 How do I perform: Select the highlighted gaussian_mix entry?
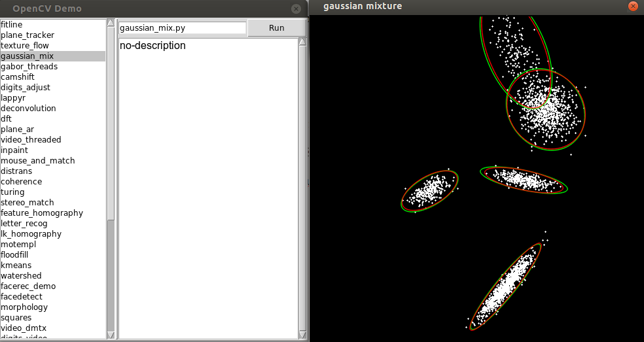coord(27,56)
